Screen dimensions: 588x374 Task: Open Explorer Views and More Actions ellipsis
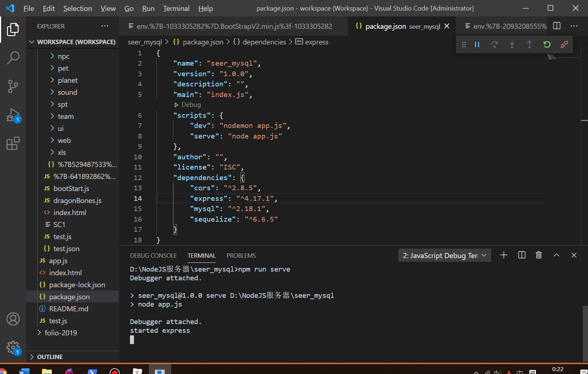point(105,26)
